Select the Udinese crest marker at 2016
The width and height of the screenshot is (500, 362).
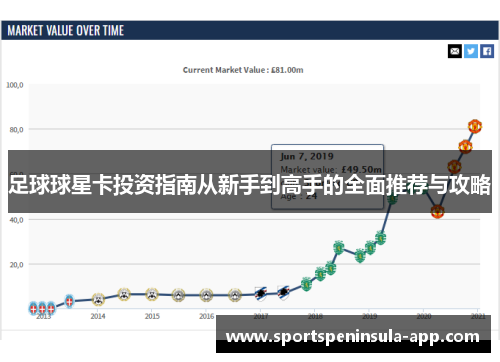coord(206,295)
